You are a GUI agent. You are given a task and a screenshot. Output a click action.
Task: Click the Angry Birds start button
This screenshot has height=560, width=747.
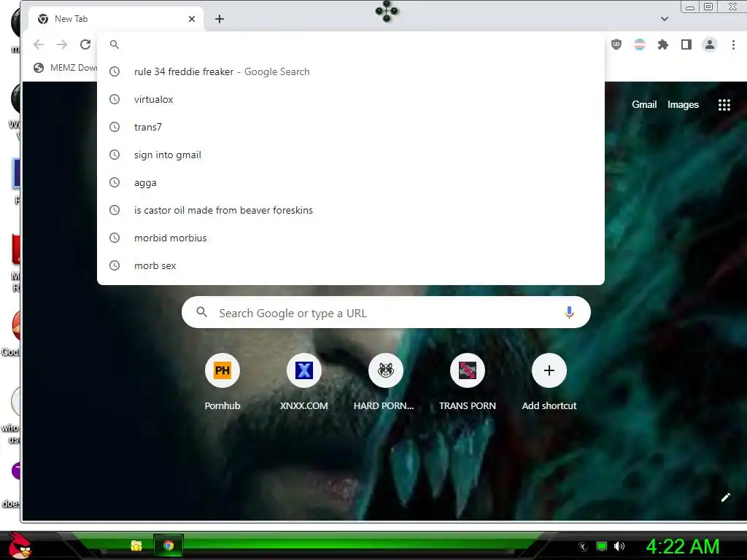coord(19,545)
